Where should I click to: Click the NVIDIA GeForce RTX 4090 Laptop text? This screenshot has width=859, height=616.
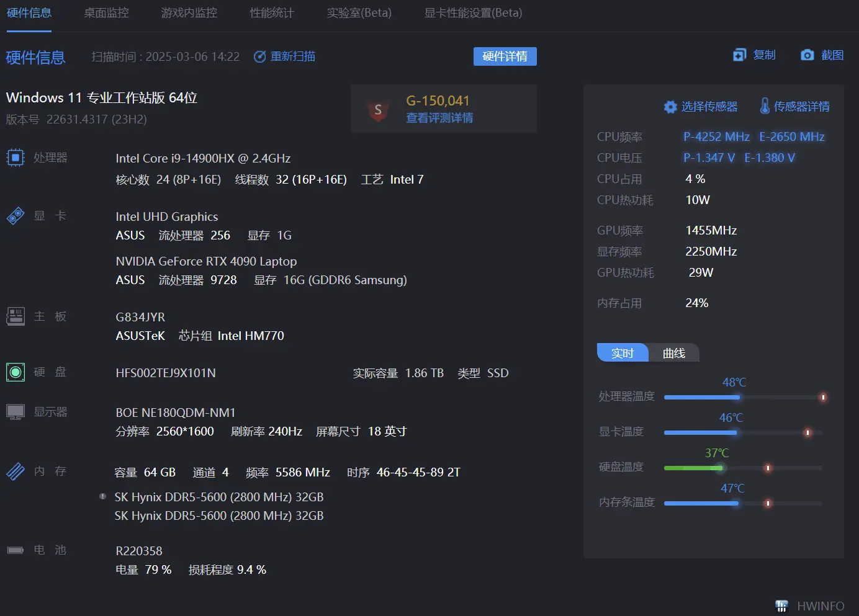206,261
